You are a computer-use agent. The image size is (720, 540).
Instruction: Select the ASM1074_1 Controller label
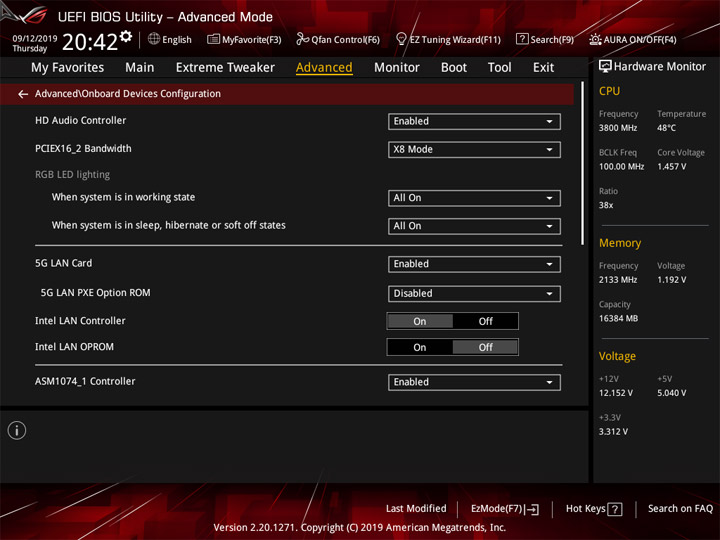pos(85,382)
